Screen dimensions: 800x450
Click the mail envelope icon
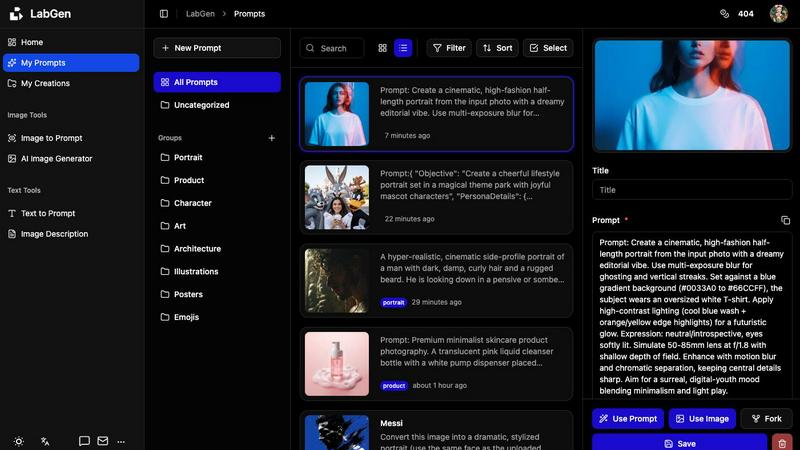tap(102, 441)
